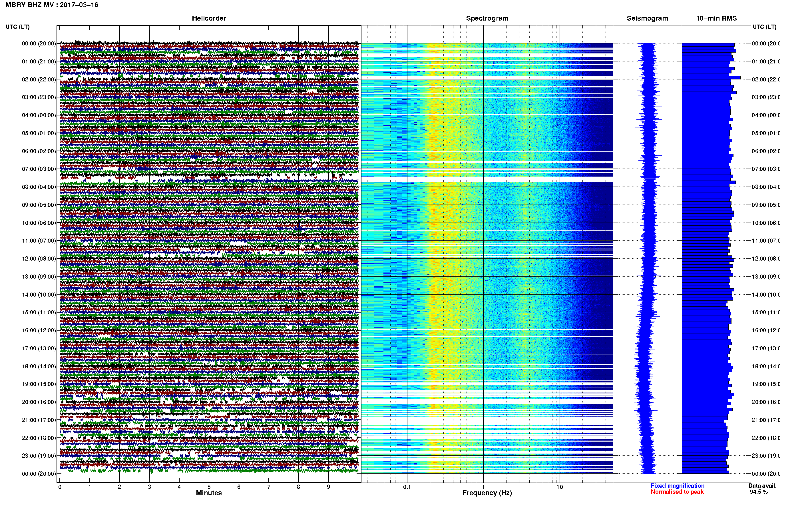
Task: Click RMS-side time label '18:00 (14:0'
Action: point(766,366)
